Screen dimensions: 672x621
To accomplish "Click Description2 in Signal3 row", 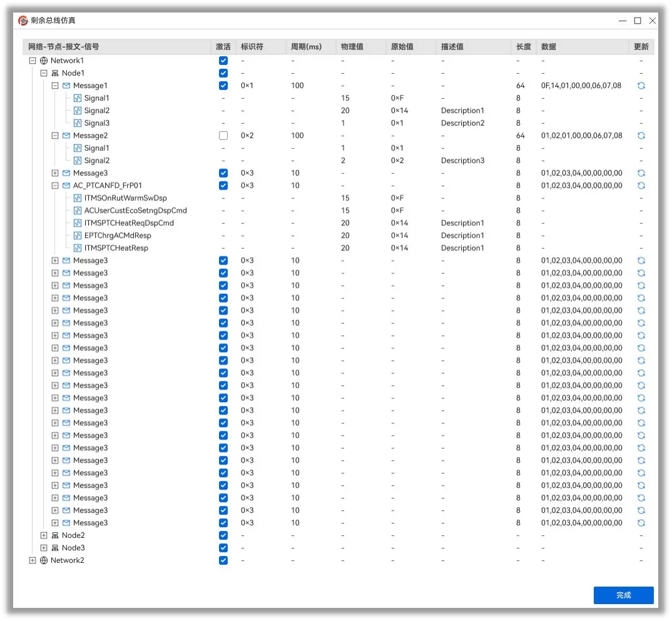I will click(463, 123).
